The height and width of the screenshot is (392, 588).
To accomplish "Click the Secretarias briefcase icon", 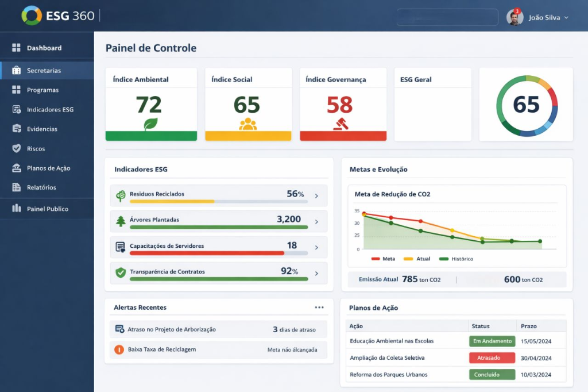I will [16, 70].
